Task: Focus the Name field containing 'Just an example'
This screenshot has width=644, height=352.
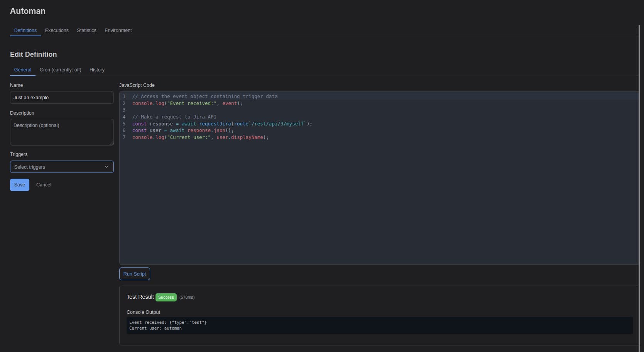Action: point(62,98)
